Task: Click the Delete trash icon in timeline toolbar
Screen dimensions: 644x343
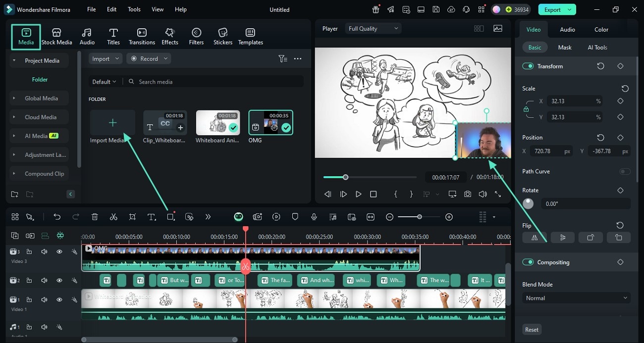Action: 95,217
